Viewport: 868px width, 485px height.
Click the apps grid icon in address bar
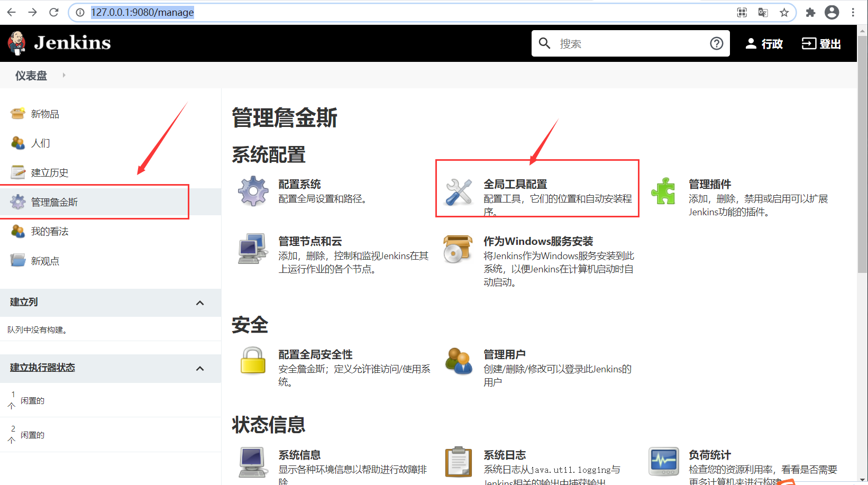point(742,12)
